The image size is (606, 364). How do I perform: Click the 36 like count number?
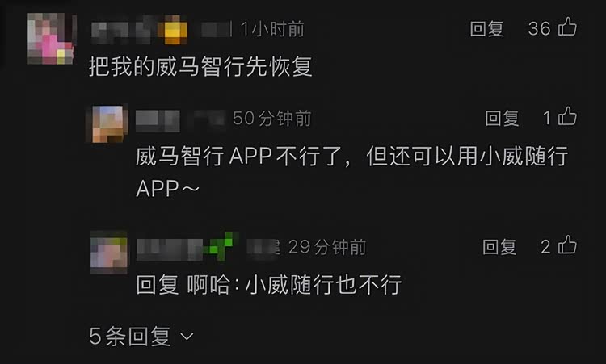pyautogui.click(x=539, y=28)
